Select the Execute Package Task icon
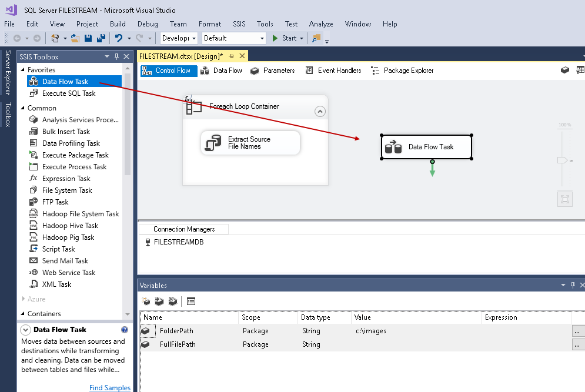Viewport: 585px width, 392px height. pyautogui.click(x=34, y=155)
